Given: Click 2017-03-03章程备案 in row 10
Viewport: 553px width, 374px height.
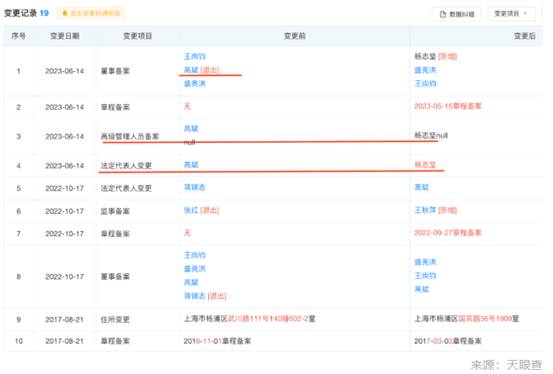Looking at the screenshot, I should [x=448, y=341].
